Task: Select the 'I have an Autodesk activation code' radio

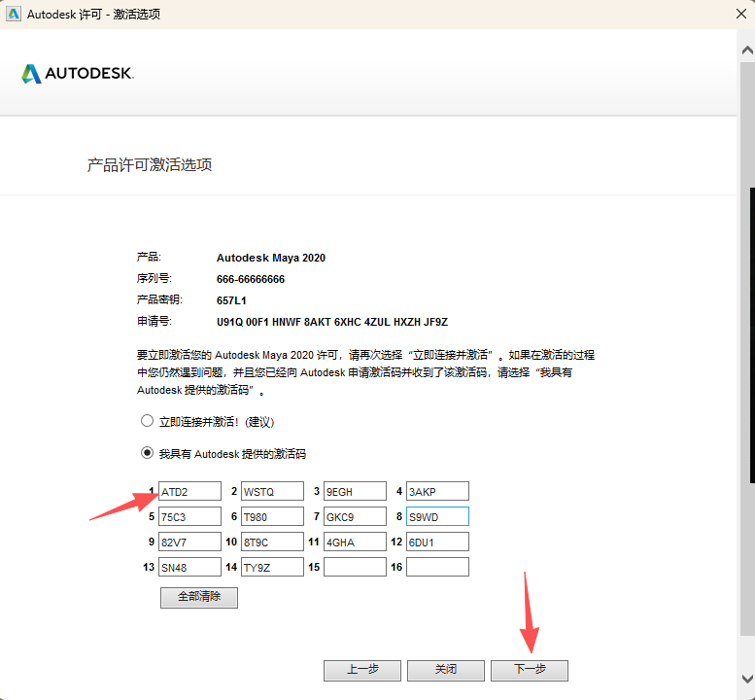Action: (x=147, y=453)
